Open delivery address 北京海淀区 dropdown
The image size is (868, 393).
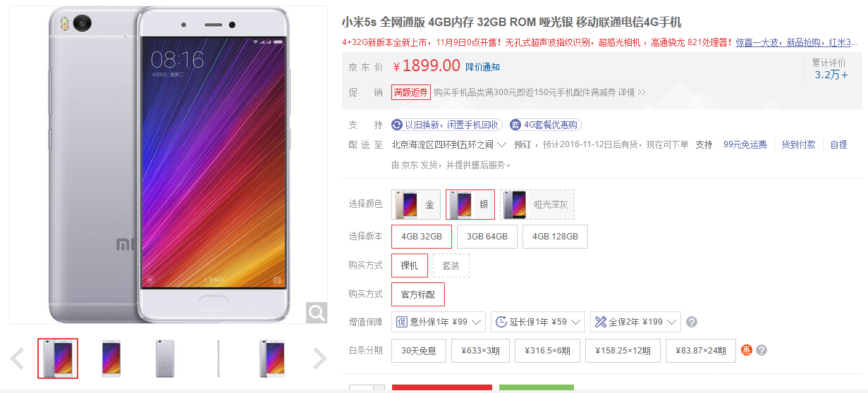coord(449,144)
